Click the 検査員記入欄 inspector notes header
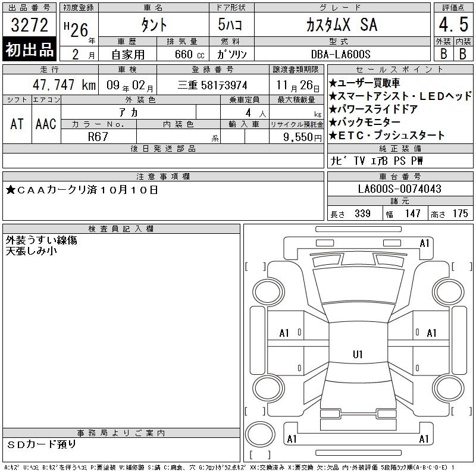The height and width of the screenshot is (476, 476). (121, 229)
